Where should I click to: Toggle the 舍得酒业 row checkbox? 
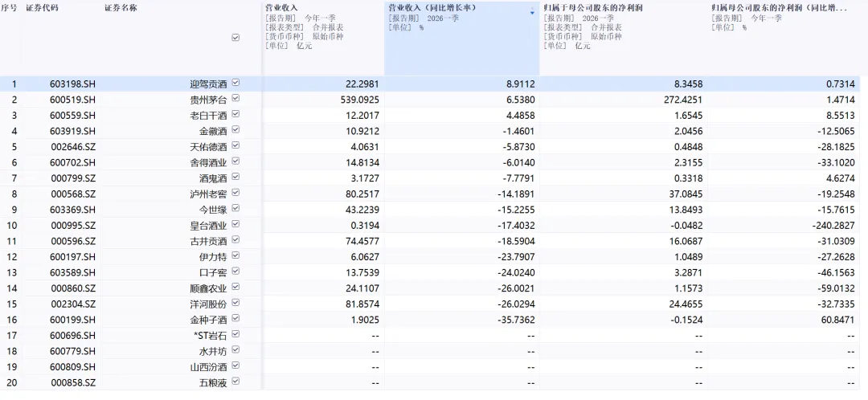pyautogui.click(x=235, y=161)
